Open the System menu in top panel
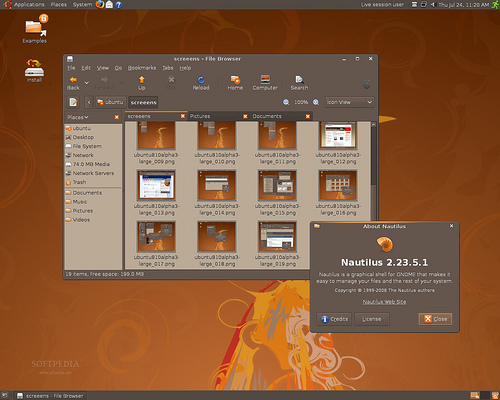The width and height of the screenshot is (500, 400). pos(82,5)
